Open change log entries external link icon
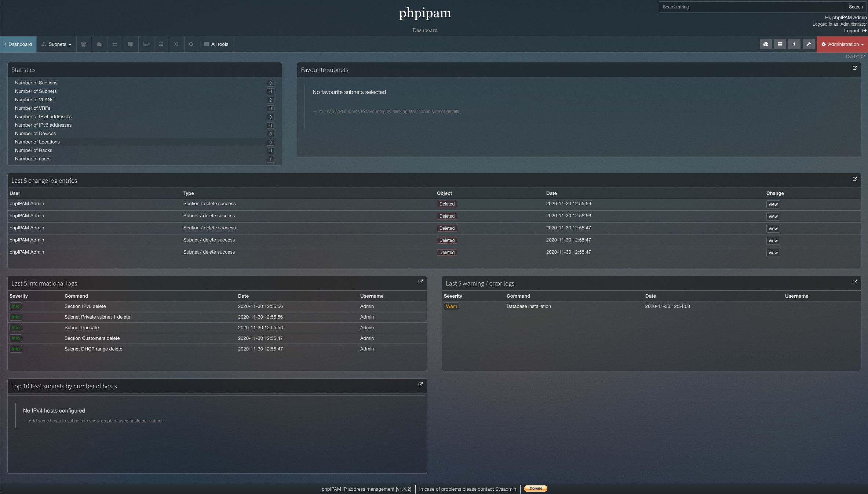 (x=855, y=179)
